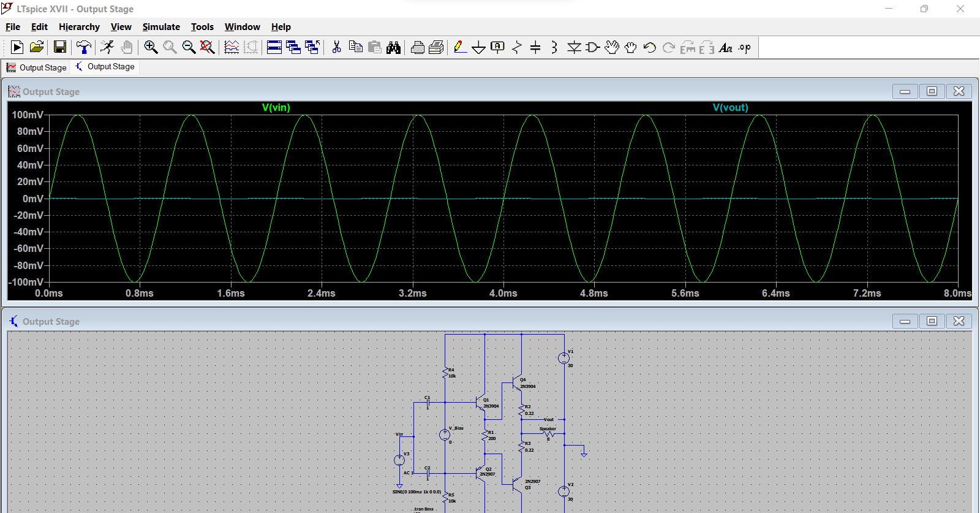Click the Print icon

click(418, 47)
